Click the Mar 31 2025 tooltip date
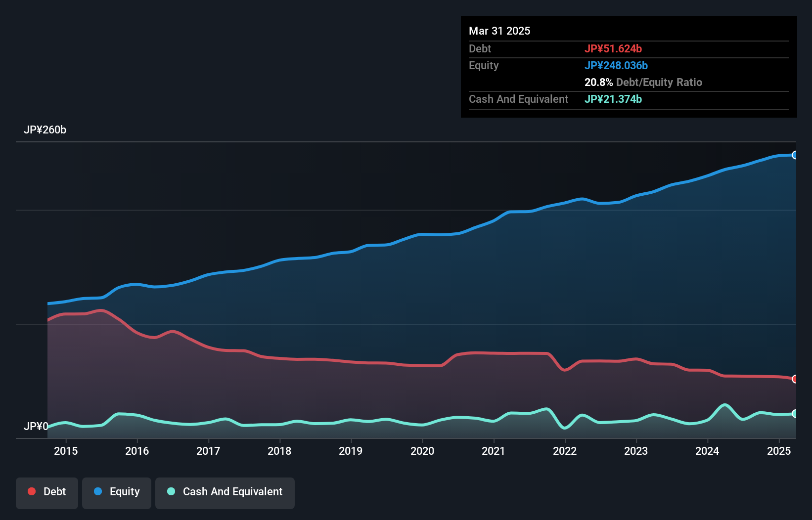Screen dimensions: 812x520 pyautogui.click(x=499, y=31)
